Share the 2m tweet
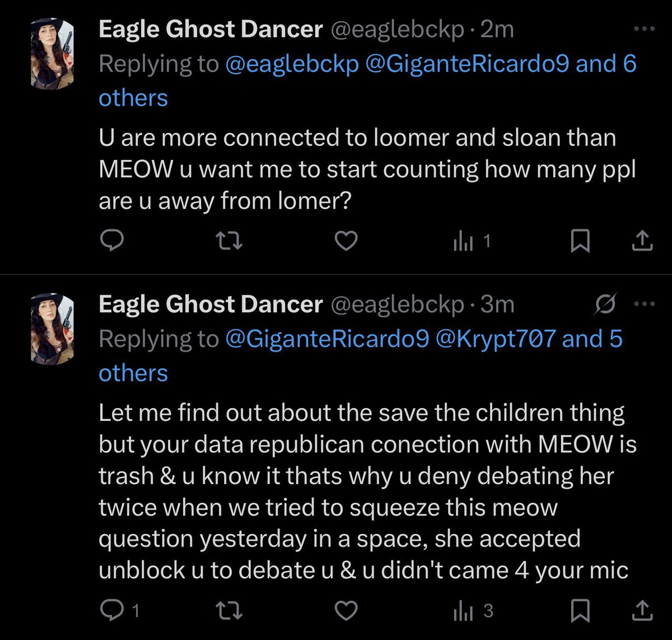 click(642, 242)
